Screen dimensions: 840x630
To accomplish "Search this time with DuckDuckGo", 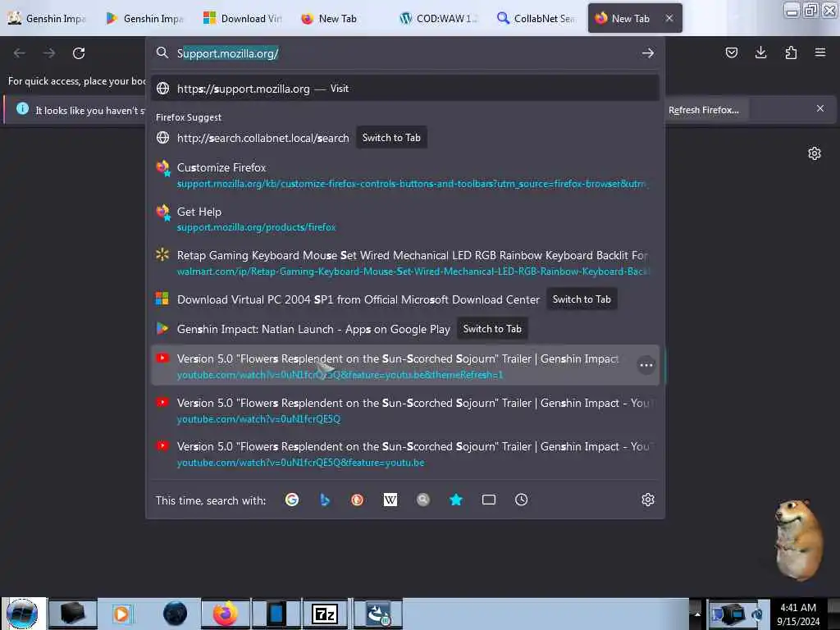I will [x=358, y=500].
